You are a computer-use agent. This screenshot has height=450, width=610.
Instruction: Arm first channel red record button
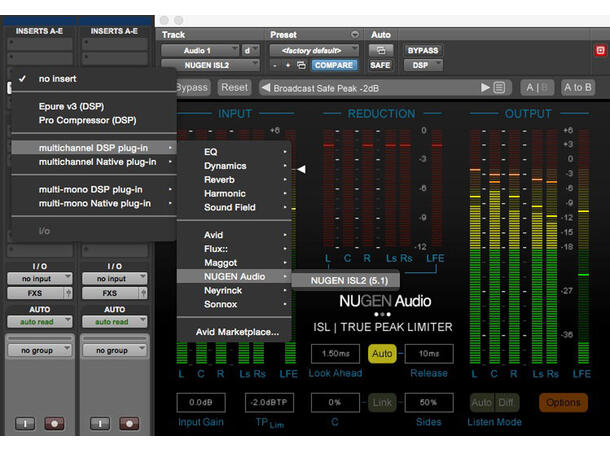click(x=54, y=423)
